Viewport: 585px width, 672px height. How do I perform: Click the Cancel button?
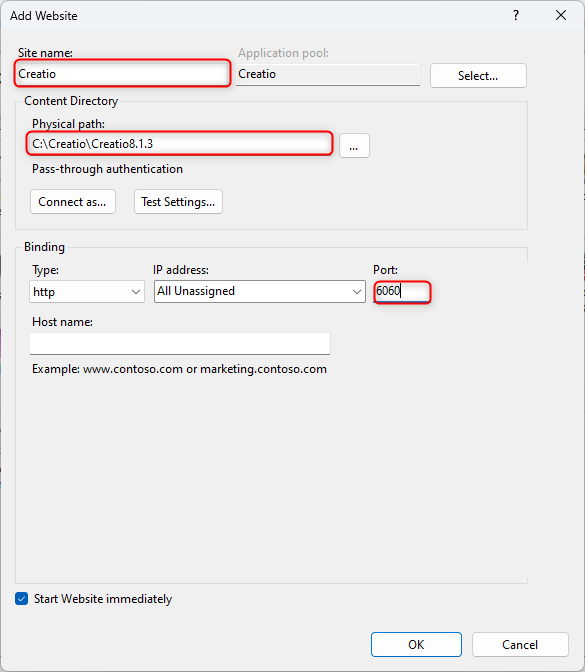pyautogui.click(x=520, y=645)
